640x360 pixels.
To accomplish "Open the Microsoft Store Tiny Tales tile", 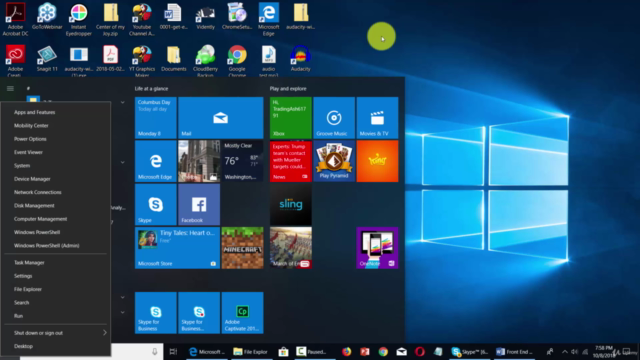I will pyautogui.click(x=177, y=248).
